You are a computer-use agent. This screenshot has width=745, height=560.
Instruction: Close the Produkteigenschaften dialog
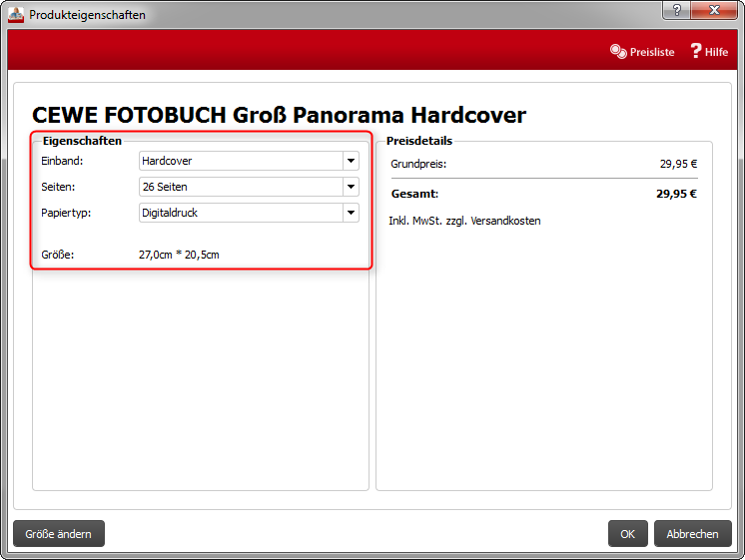(714, 10)
